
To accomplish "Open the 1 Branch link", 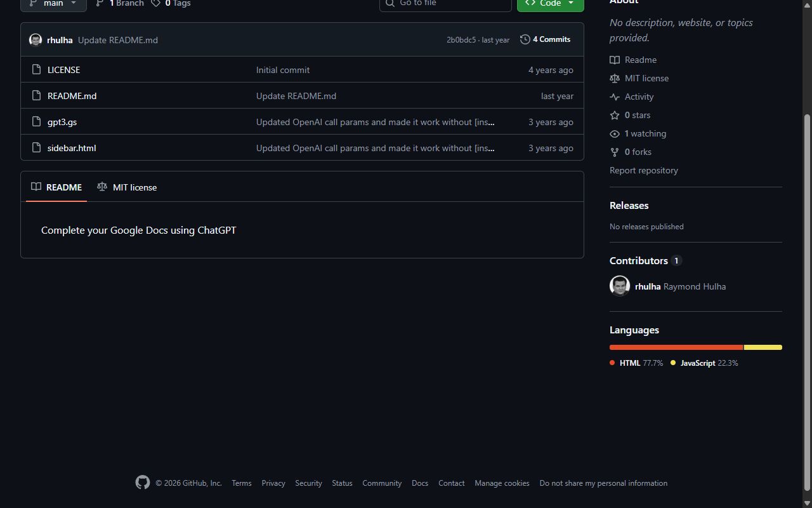I will [120, 4].
